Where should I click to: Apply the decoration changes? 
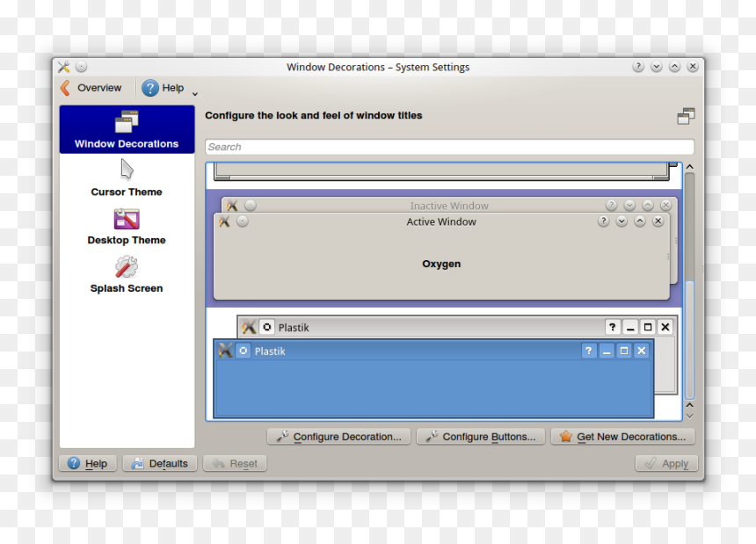[x=666, y=463]
